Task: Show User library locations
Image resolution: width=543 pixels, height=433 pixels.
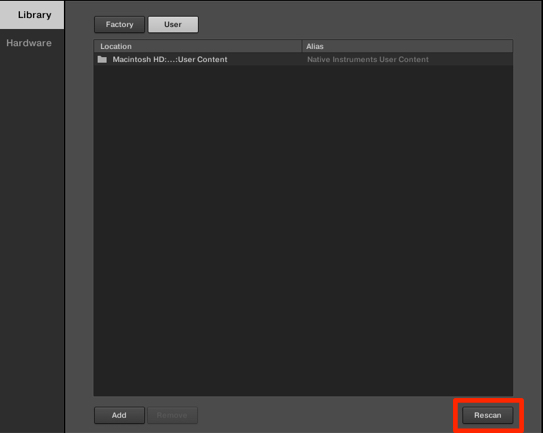Action: click(173, 25)
